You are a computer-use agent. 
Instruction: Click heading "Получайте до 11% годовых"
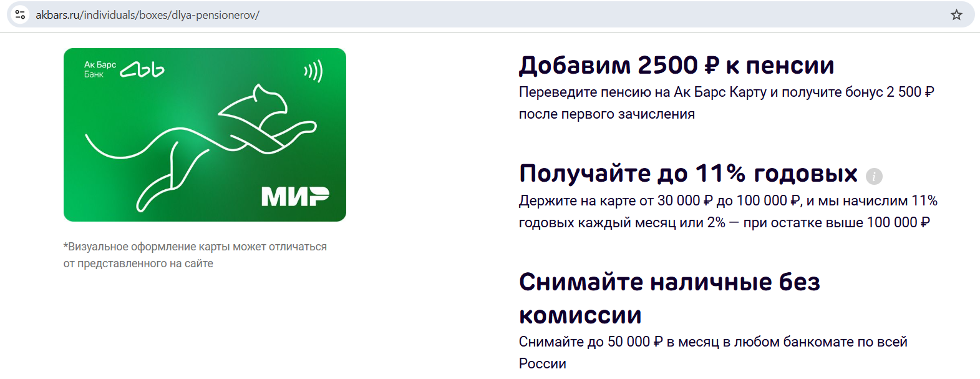pyautogui.click(x=688, y=173)
